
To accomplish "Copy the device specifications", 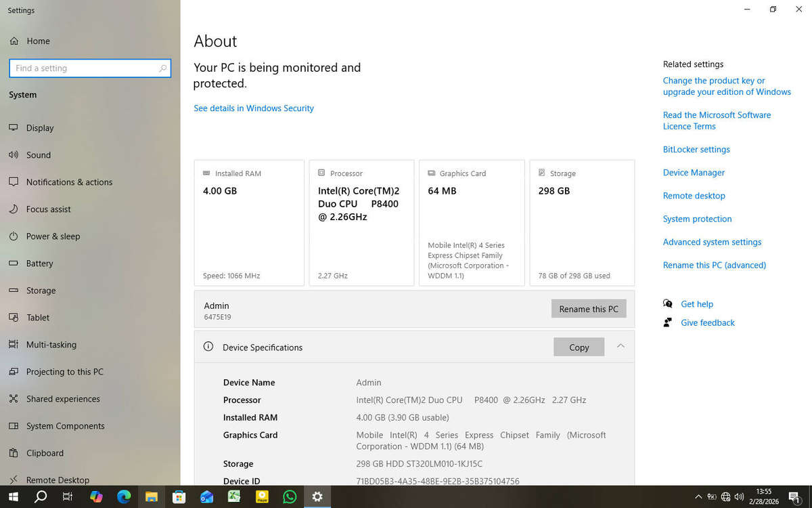I will pos(579,347).
